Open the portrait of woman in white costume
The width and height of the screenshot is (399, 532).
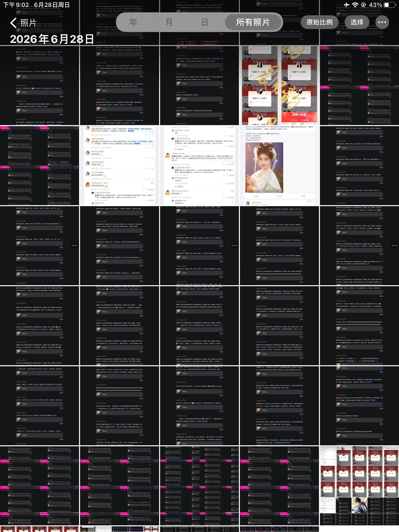[279, 166]
